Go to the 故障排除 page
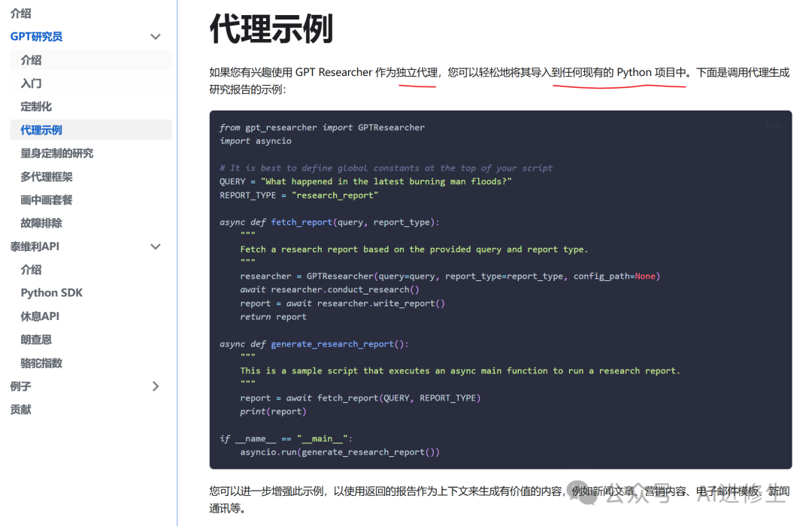 (x=41, y=223)
